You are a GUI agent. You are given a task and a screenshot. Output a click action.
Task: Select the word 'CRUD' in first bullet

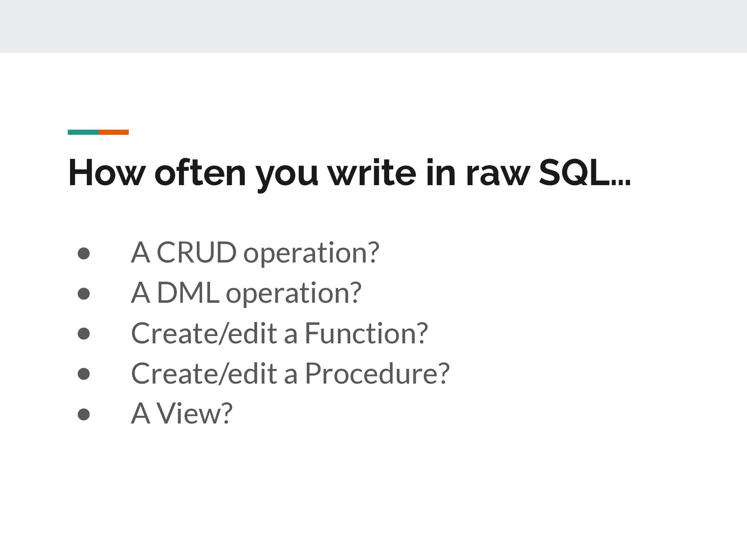click(196, 252)
